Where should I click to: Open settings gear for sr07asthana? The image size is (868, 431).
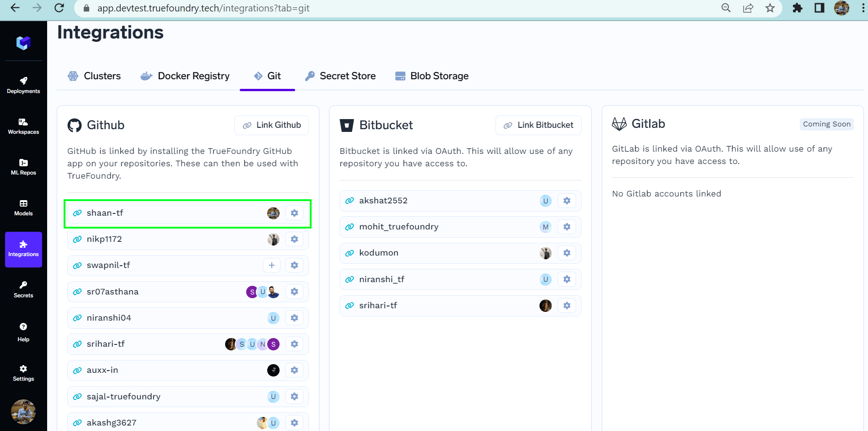click(294, 292)
